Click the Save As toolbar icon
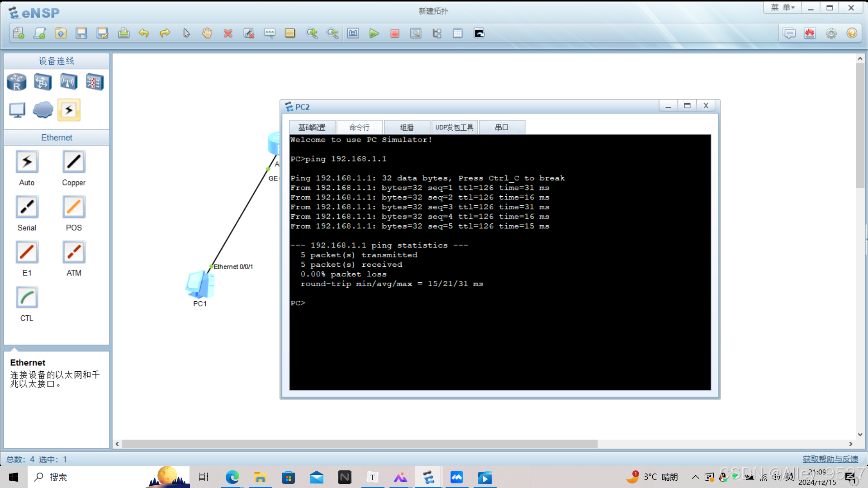The image size is (868, 488). 102,33
